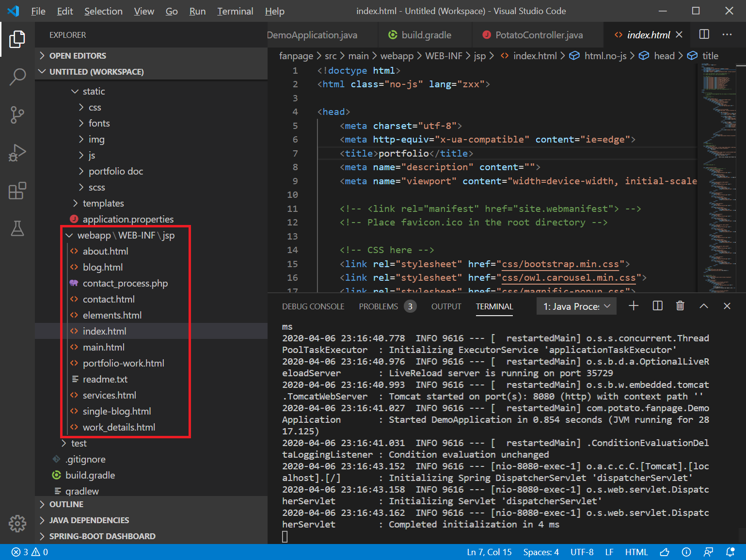Maximize the panel with up chevron
Image resolution: width=746 pixels, height=560 pixels.
(704, 306)
